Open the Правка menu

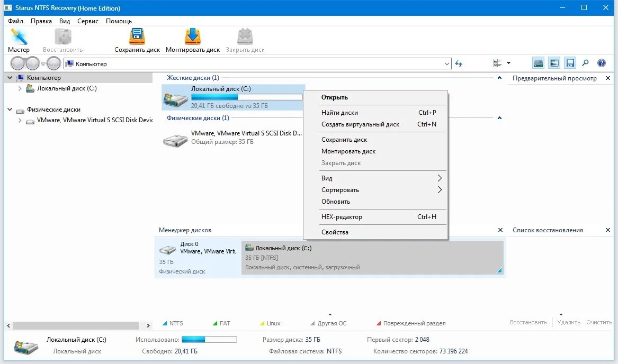(x=41, y=21)
